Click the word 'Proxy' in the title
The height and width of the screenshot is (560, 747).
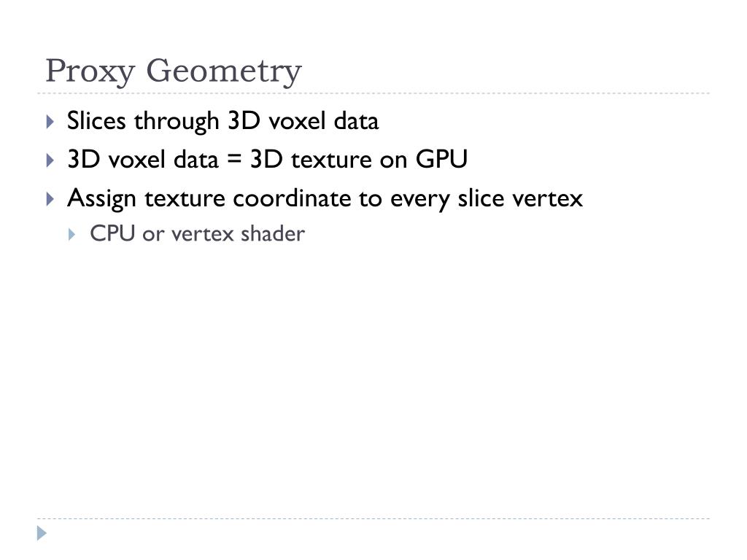coord(90,71)
